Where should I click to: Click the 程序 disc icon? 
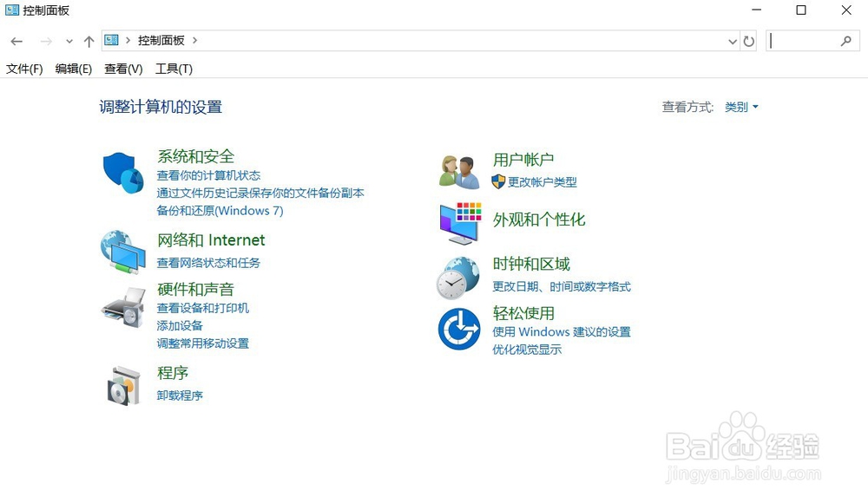click(122, 385)
